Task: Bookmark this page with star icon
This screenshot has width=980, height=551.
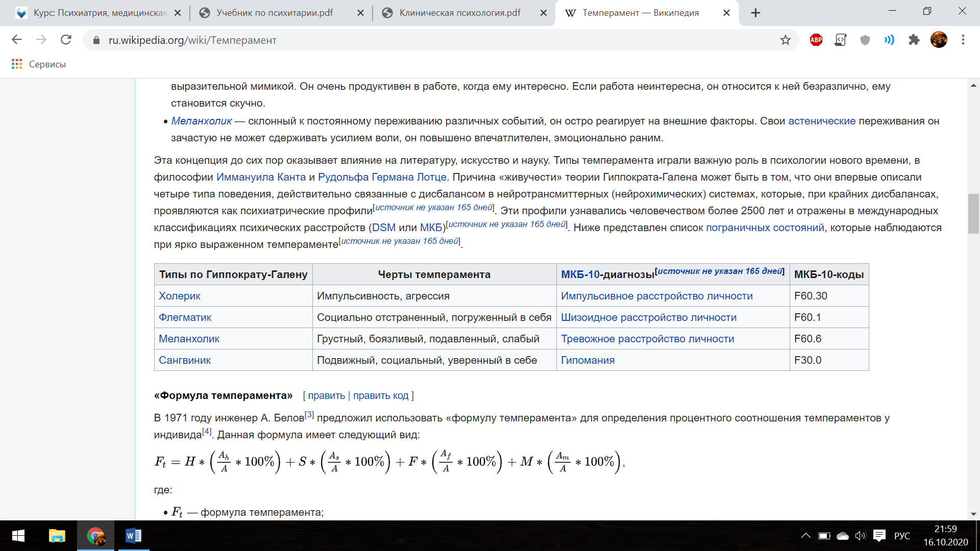Action: pyautogui.click(x=785, y=40)
